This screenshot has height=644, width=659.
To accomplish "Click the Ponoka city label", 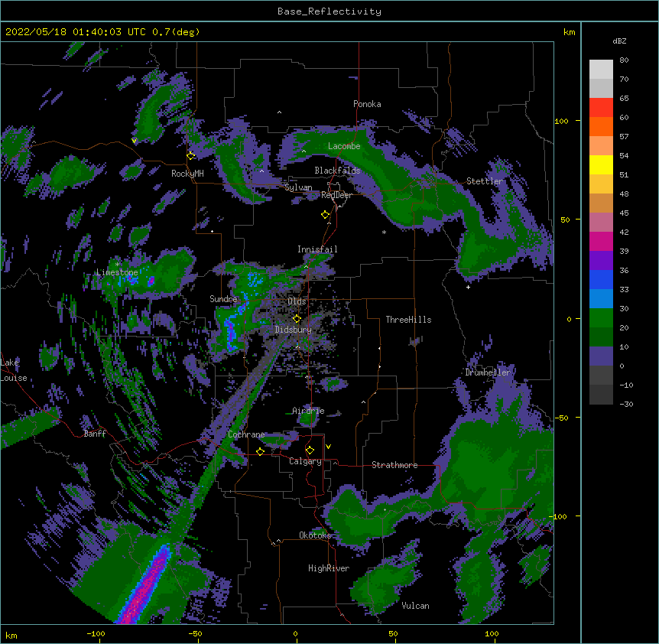I will point(367,104).
